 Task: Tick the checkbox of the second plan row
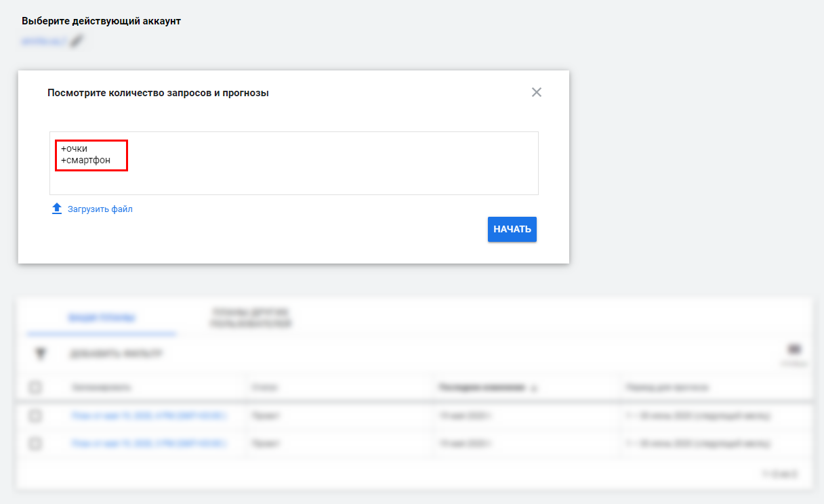coord(35,444)
